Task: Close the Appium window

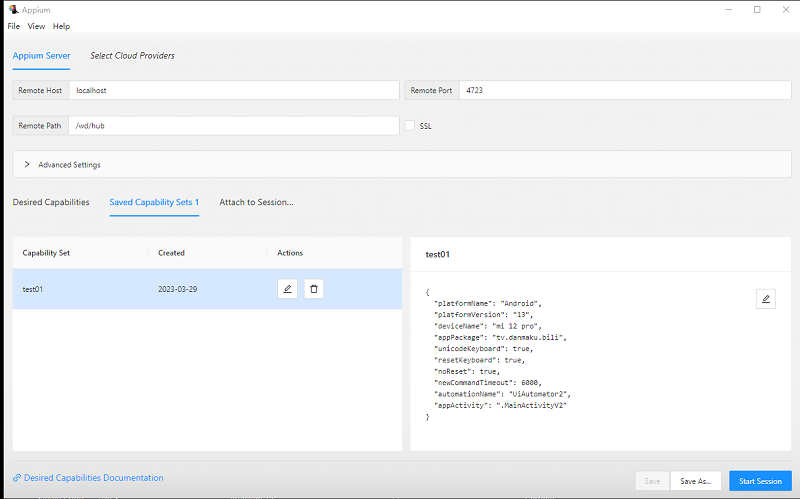Action: point(786,10)
